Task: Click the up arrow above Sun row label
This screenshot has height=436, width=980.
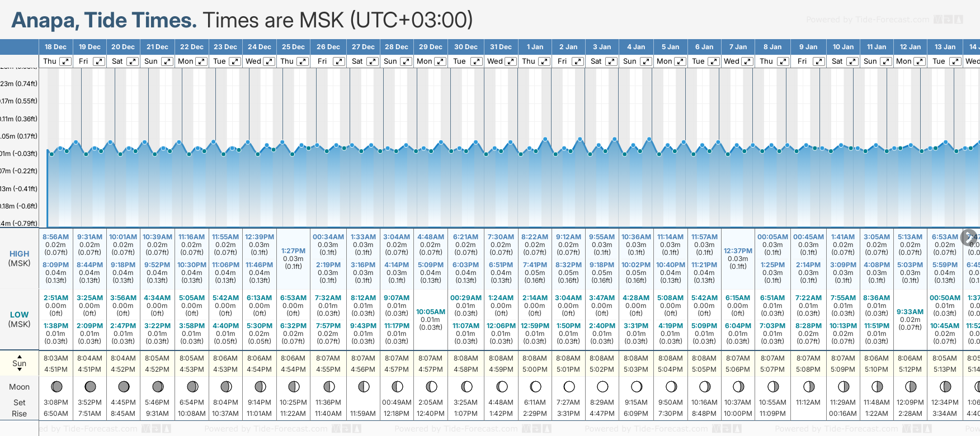Action: (x=20, y=356)
